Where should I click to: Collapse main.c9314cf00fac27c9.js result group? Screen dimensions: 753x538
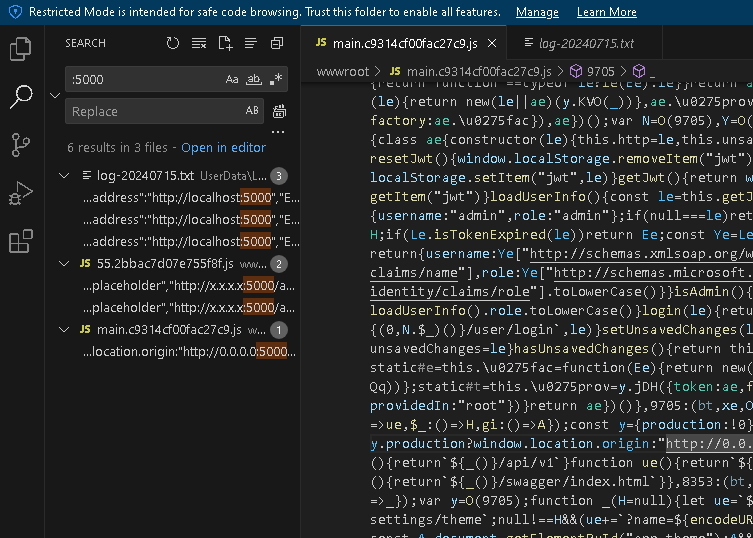point(64,330)
